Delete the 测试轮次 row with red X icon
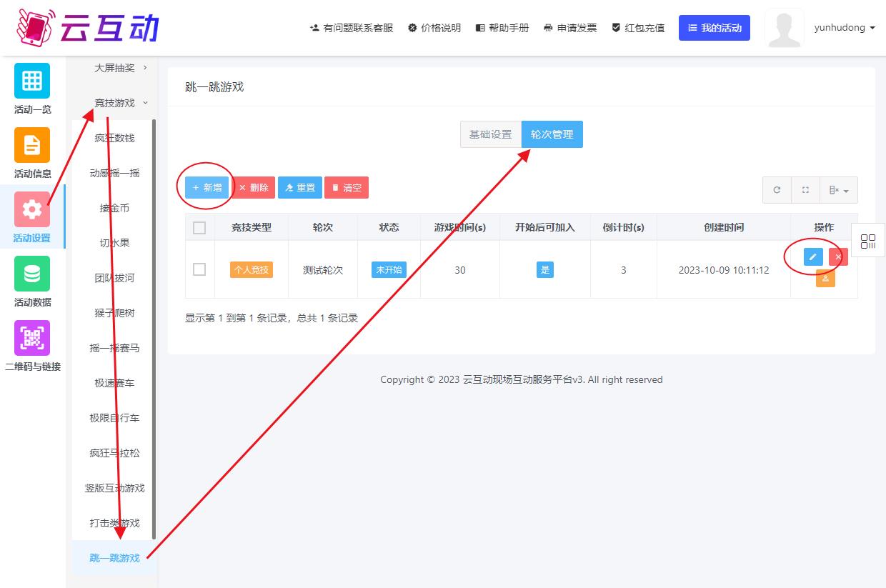The image size is (886, 588). point(838,256)
